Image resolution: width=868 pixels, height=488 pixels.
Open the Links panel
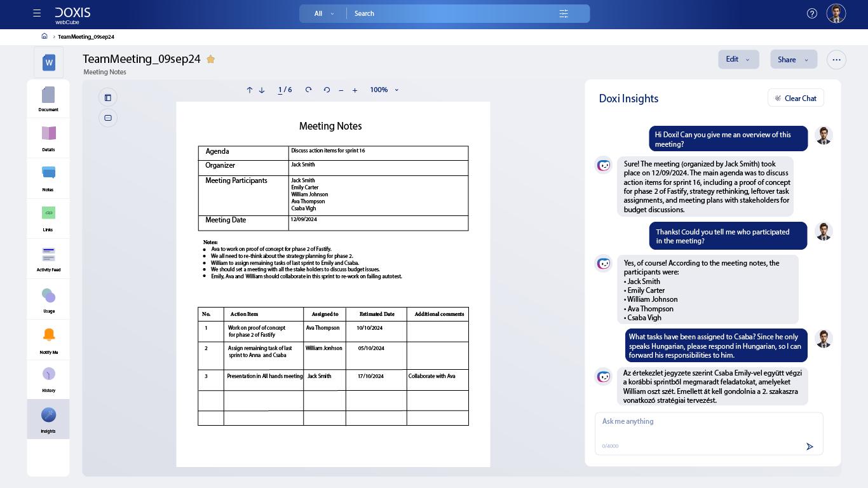pyautogui.click(x=48, y=218)
